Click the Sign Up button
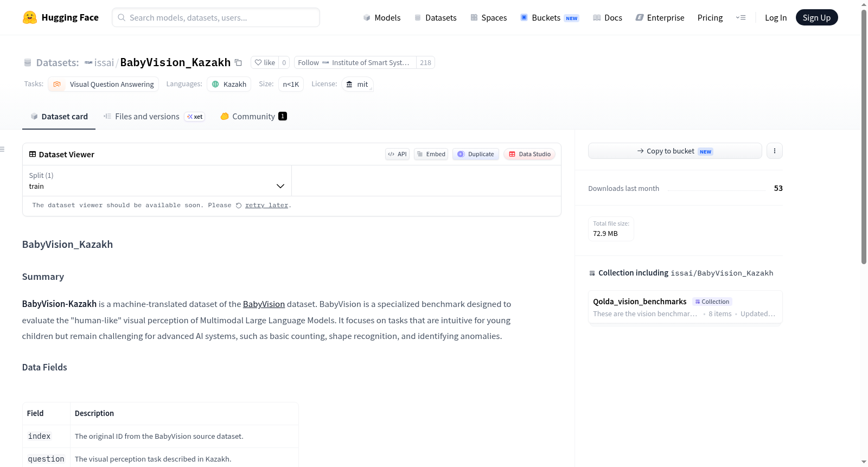This screenshot has width=868, height=467. click(x=816, y=17)
